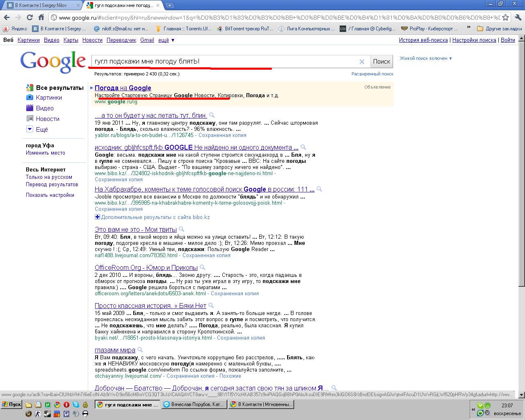Click the clock showing 23:07

(507, 406)
